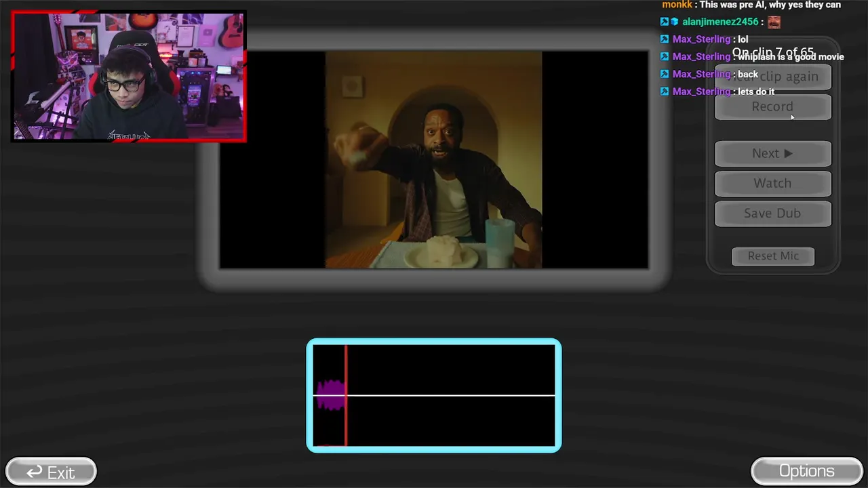This screenshot has height=488, width=868.
Task: Go to the Next clip
Action: tap(773, 154)
